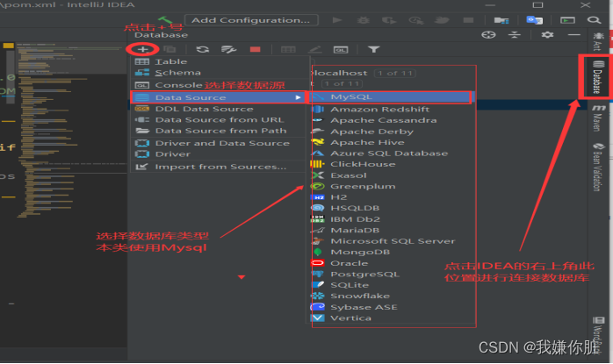The height and width of the screenshot is (364, 613).
Task: Choose H2 data source
Action: (x=392, y=196)
